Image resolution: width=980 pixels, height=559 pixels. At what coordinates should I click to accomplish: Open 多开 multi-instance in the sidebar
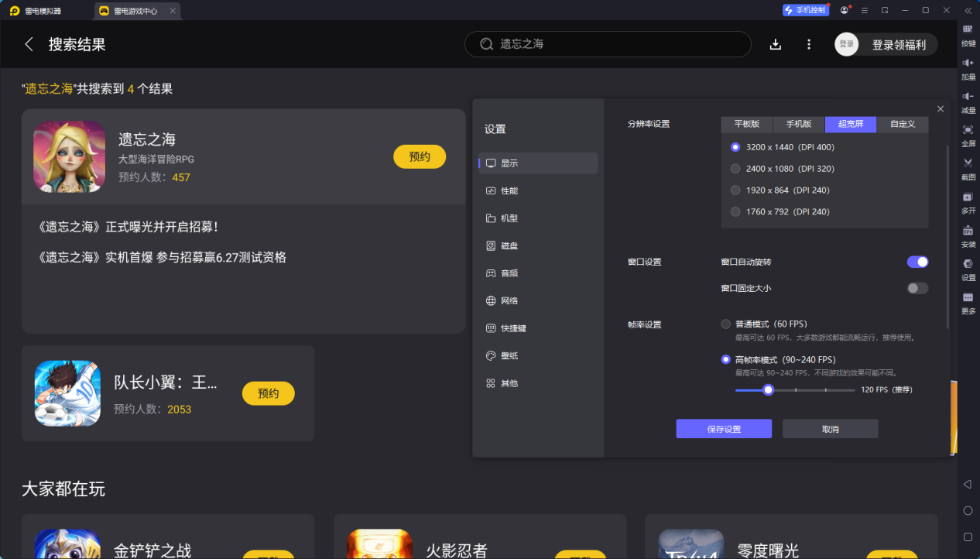pos(968,202)
